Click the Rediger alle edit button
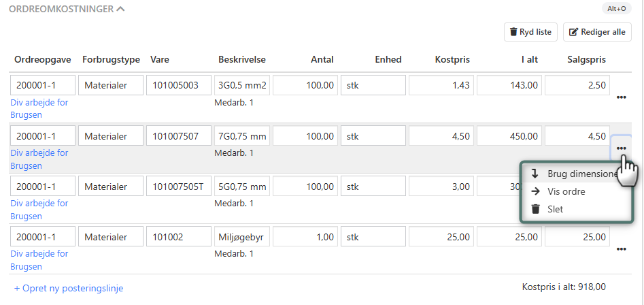This screenshot has height=305, width=644. coord(597,32)
